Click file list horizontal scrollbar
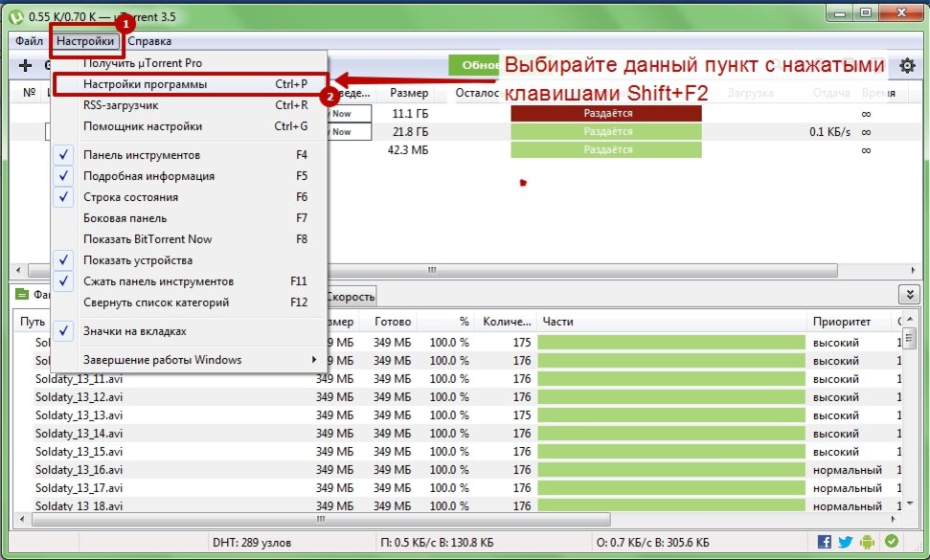Image resolution: width=930 pixels, height=560 pixels. pyautogui.click(x=321, y=519)
